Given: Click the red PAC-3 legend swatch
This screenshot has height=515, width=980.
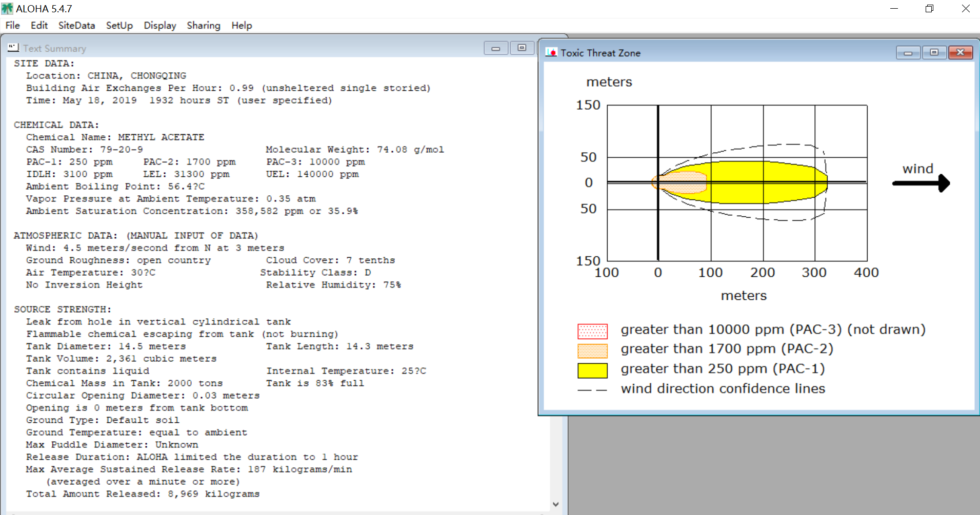Looking at the screenshot, I should [x=592, y=331].
